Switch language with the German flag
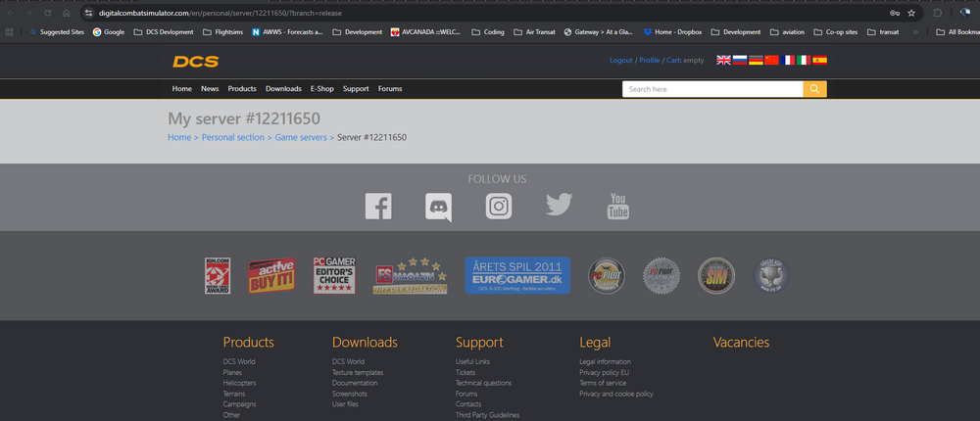The image size is (980, 421). (757, 60)
